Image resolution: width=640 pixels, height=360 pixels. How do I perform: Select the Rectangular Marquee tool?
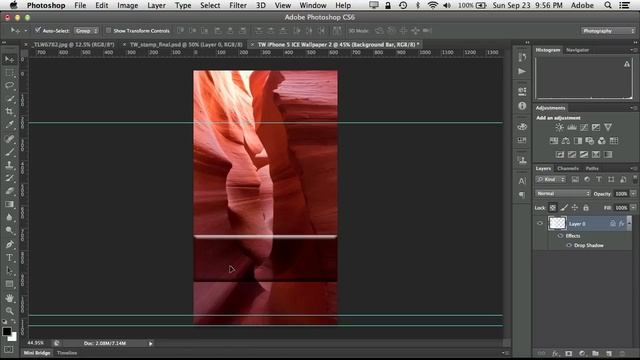point(9,73)
